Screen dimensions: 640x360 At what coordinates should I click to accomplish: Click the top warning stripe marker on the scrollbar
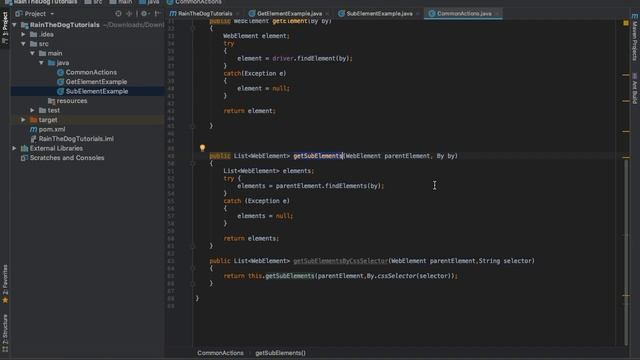point(626,75)
